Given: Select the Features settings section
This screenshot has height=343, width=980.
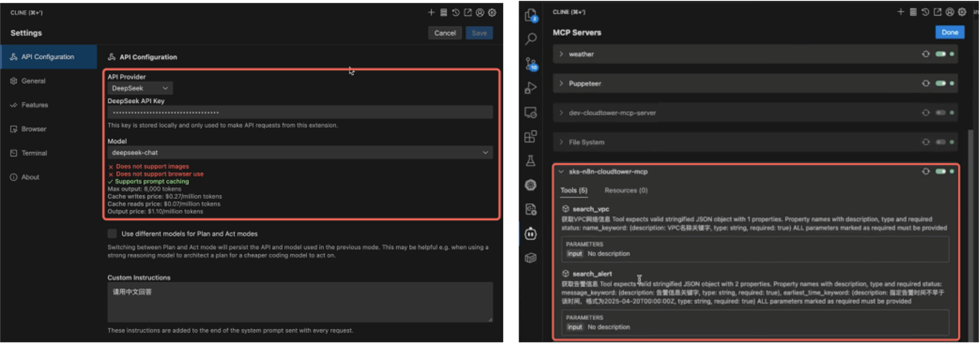Looking at the screenshot, I should [34, 105].
